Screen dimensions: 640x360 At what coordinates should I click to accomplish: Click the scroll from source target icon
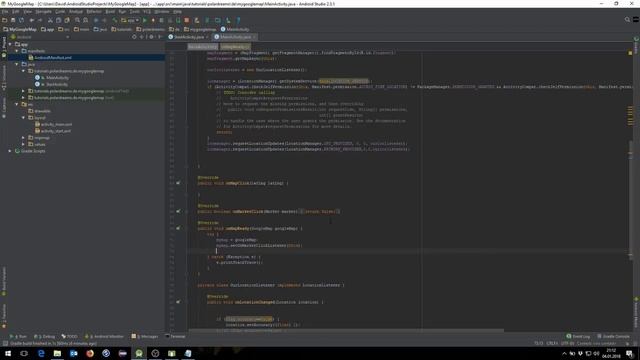[x=134, y=37]
